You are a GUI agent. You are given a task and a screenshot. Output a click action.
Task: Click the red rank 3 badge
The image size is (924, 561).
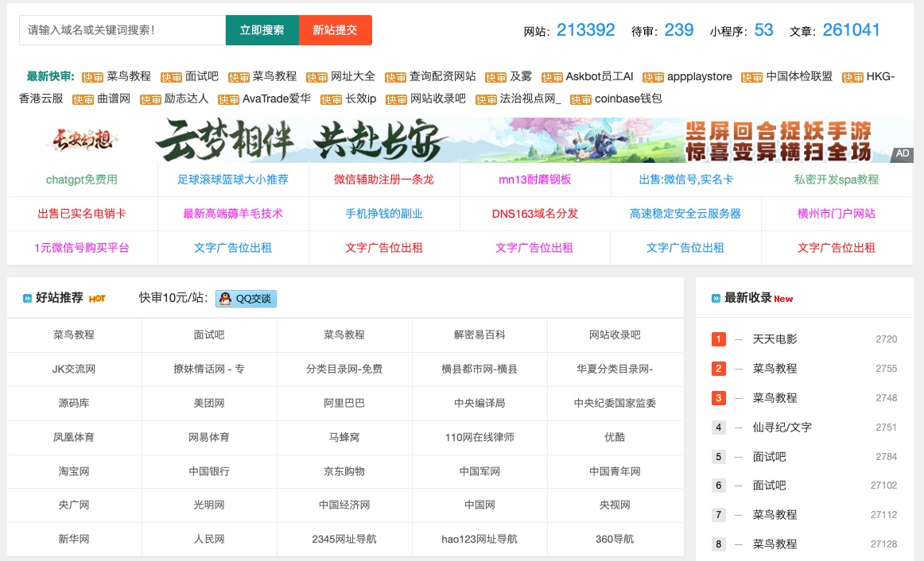point(718,398)
